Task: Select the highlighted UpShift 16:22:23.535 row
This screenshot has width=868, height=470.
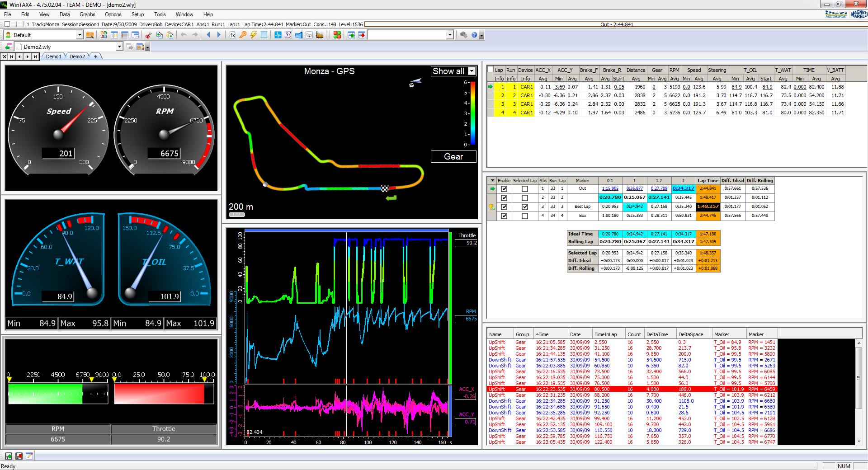Action: (x=632, y=389)
